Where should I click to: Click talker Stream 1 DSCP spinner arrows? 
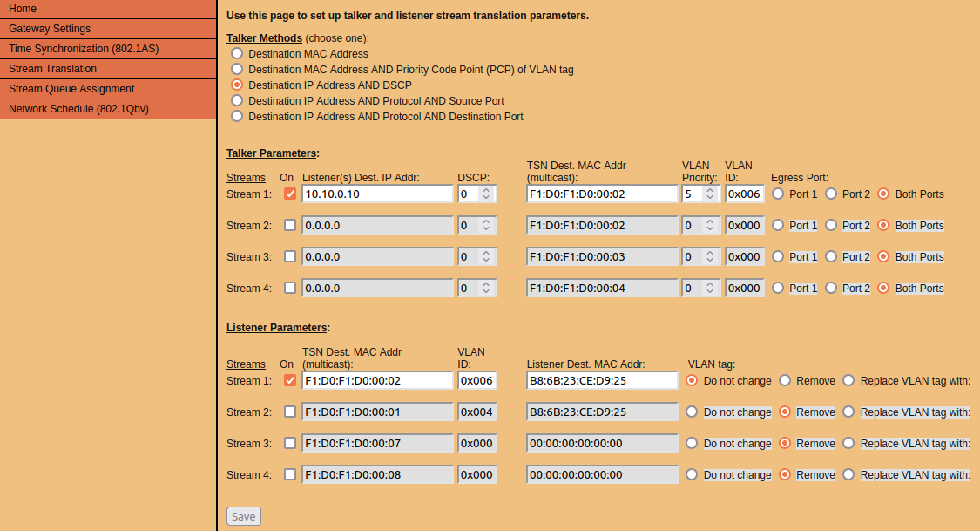click(x=486, y=194)
